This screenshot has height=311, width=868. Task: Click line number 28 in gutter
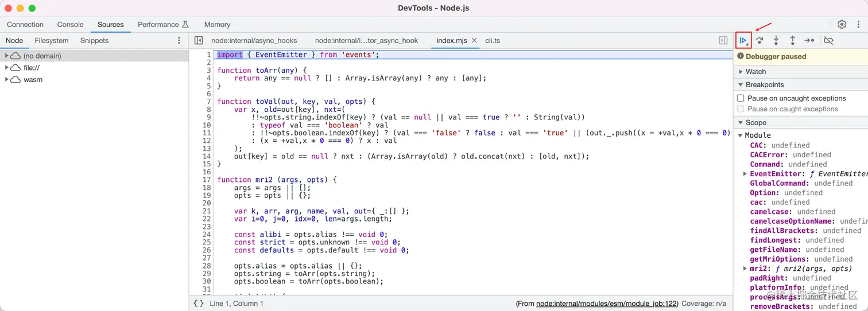coord(207,266)
